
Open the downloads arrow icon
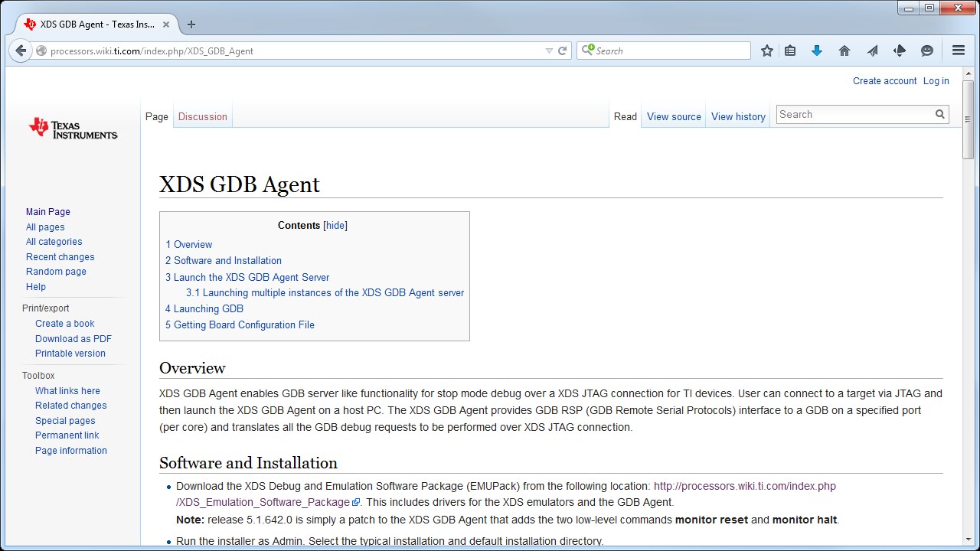pyautogui.click(x=817, y=51)
